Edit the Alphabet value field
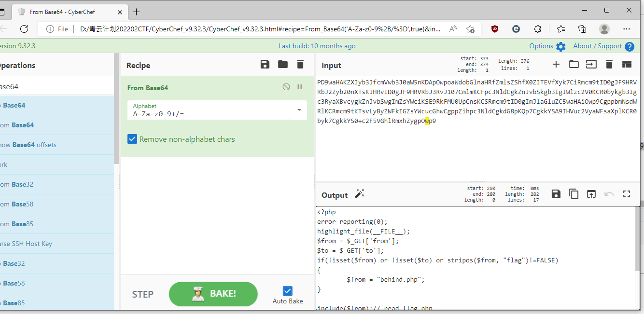Viewport: 644px width, 314px height. pos(210,114)
